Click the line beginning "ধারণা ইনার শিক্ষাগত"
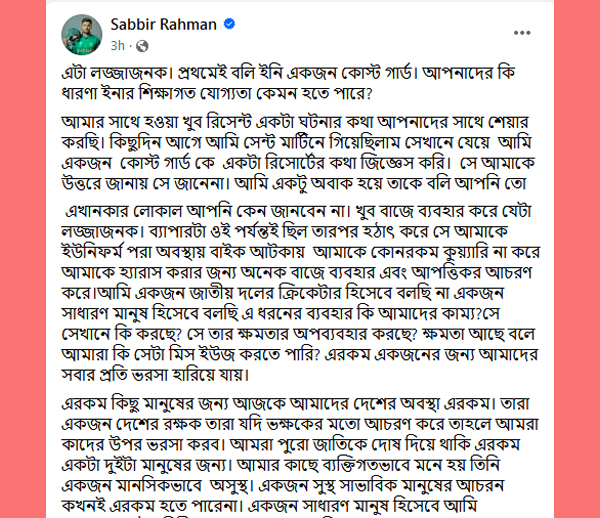Viewport: 600px width, 518px height. point(217,93)
